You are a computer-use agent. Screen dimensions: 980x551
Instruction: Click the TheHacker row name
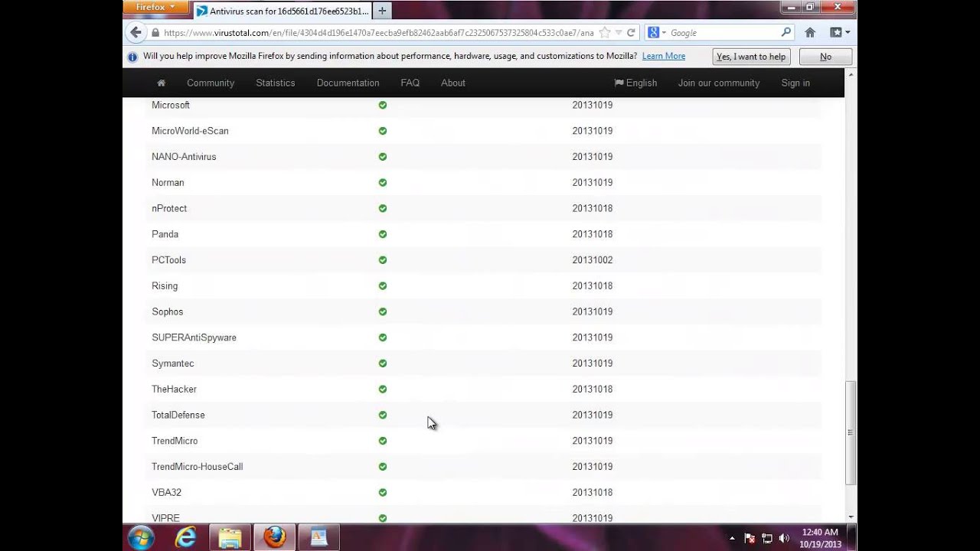174,390
